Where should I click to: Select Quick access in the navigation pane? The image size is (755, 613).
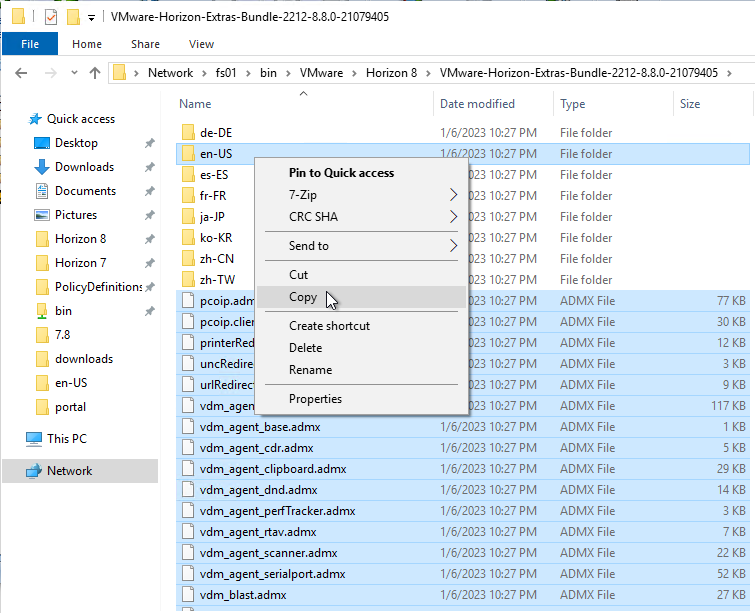(80, 119)
